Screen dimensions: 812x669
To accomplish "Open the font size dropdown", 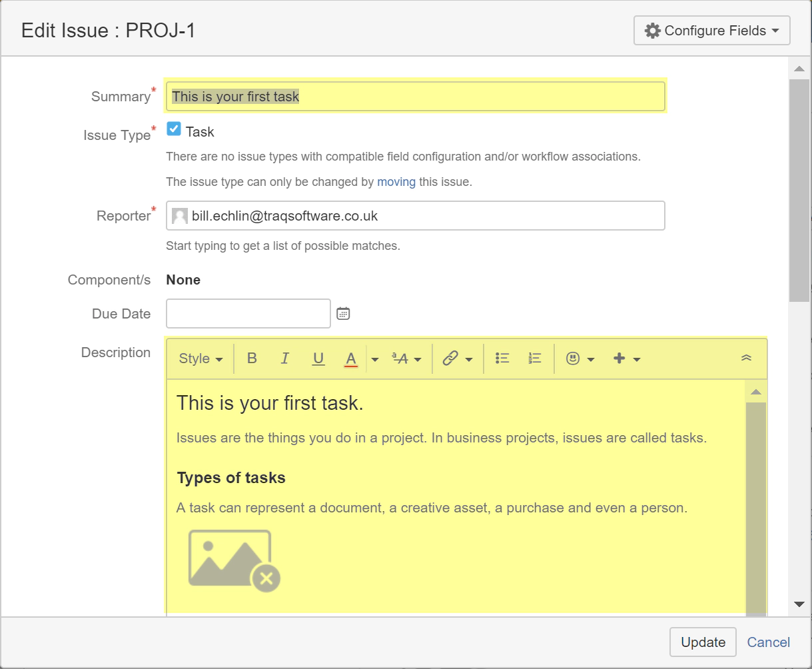I will 404,358.
